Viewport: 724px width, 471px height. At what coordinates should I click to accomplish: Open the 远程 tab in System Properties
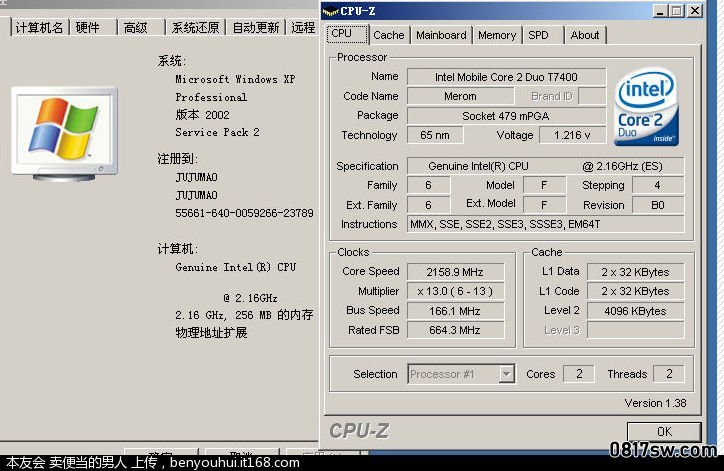click(x=303, y=28)
